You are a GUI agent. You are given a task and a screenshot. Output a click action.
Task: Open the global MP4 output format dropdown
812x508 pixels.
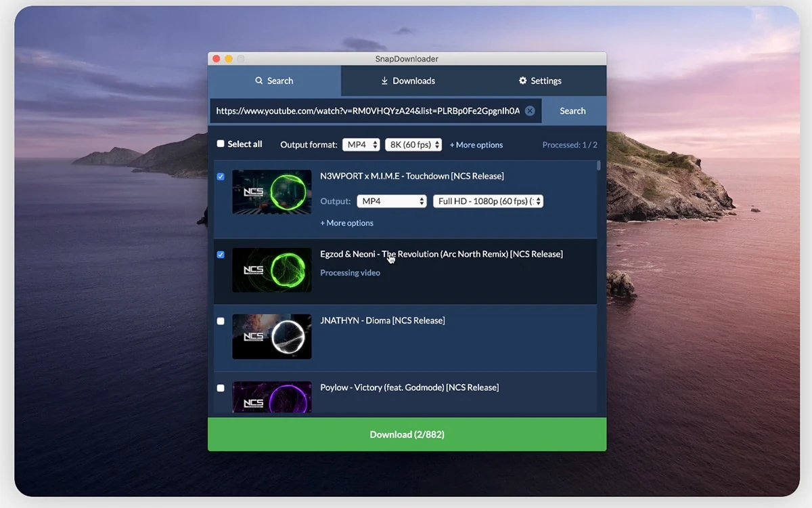coord(361,144)
